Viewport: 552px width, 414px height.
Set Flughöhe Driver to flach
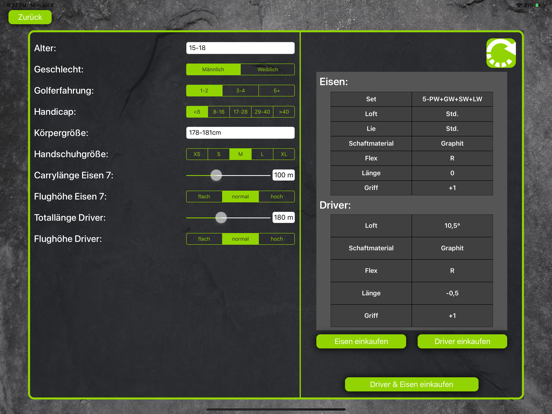(x=204, y=239)
